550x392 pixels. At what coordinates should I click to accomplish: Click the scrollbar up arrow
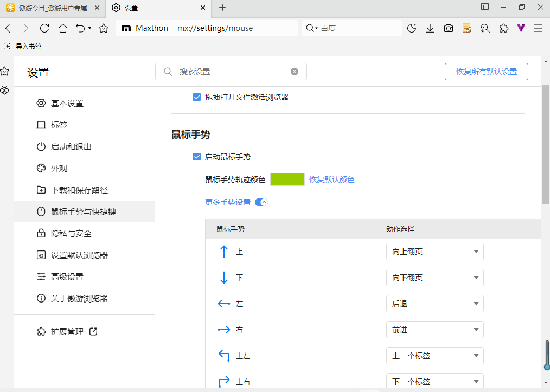click(546, 61)
